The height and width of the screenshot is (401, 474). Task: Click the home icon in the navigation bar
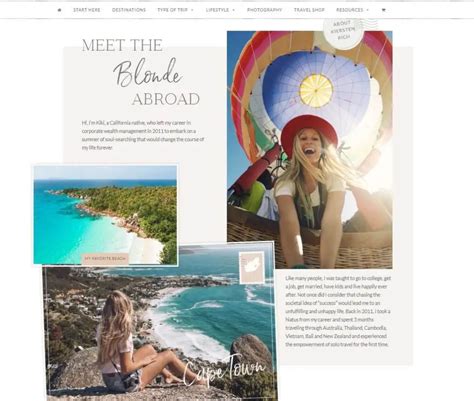[59, 10]
